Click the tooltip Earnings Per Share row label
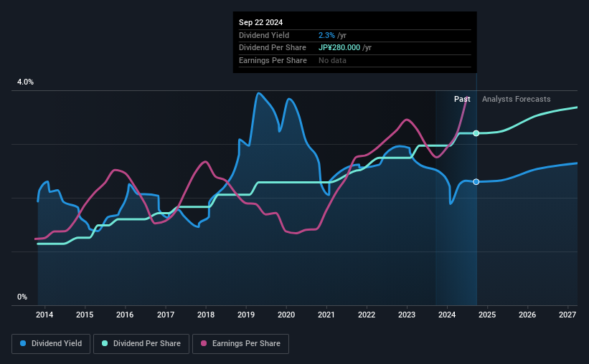The height and width of the screenshot is (364, 589). [273, 60]
